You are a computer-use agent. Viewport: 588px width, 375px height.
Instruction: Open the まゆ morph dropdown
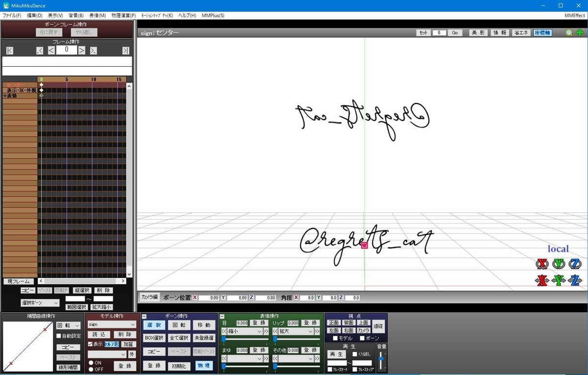point(245,359)
